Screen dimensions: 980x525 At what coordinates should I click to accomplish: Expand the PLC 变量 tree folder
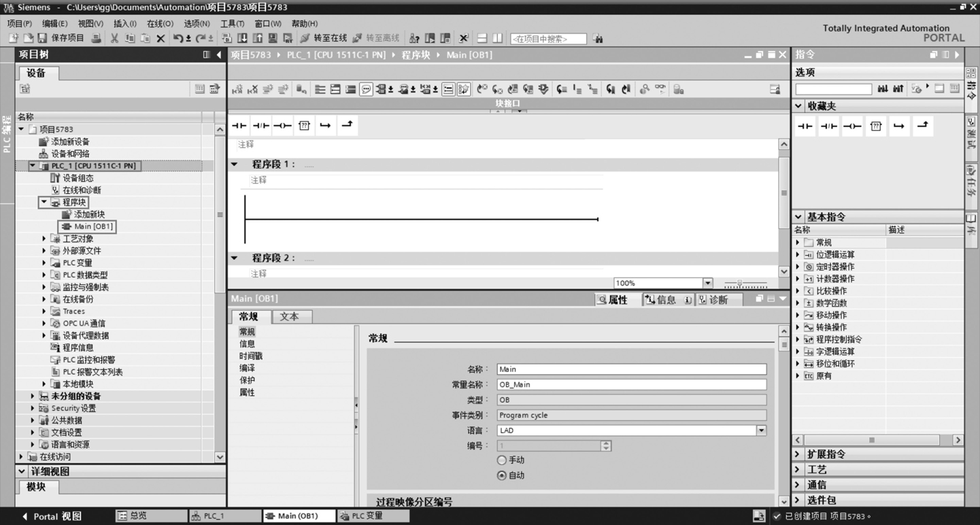click(x=44, y=262)
